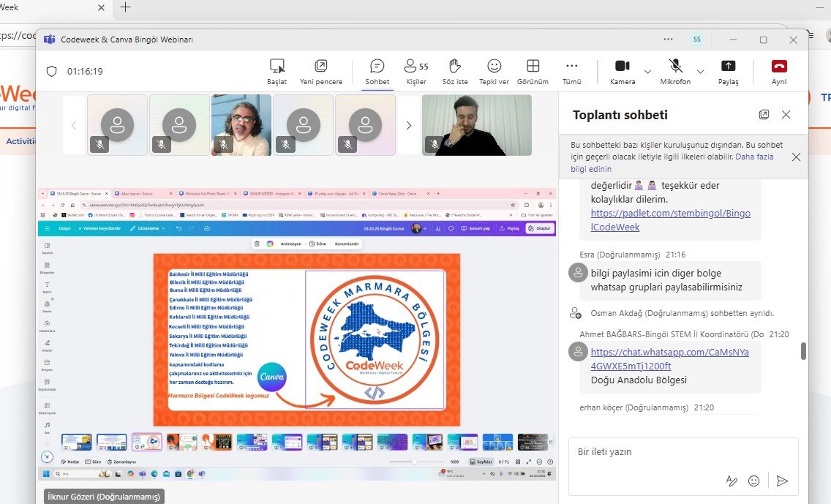Open the Düzenleme dropdown in shared Canva
831x504 pixels.
(x=148, y=228)
